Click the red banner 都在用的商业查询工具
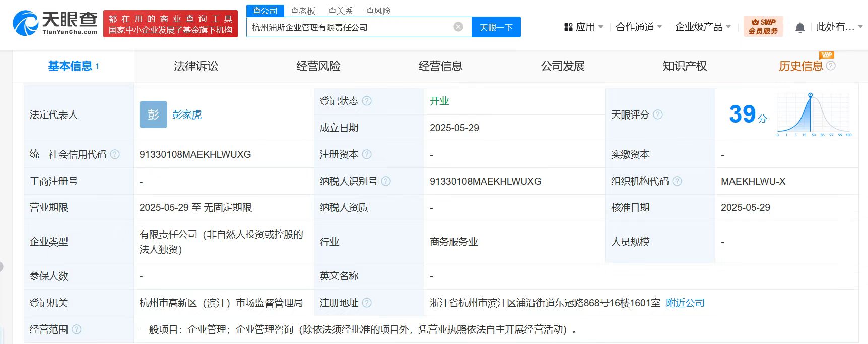This screenshot has width=868, height=344. (170, 24)
